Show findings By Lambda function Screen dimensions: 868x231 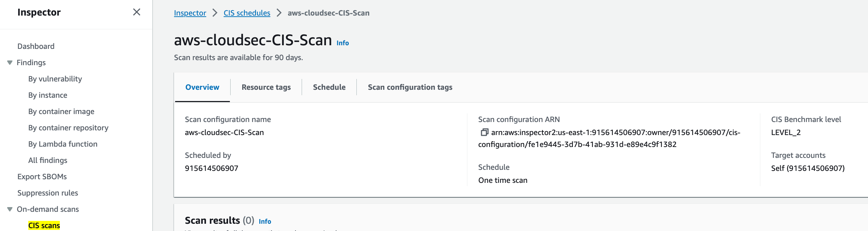[63, 144]
